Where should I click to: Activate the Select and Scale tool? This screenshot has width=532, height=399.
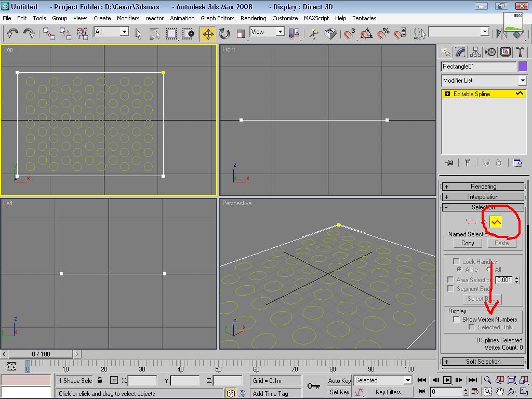click(x=241, y=34)
